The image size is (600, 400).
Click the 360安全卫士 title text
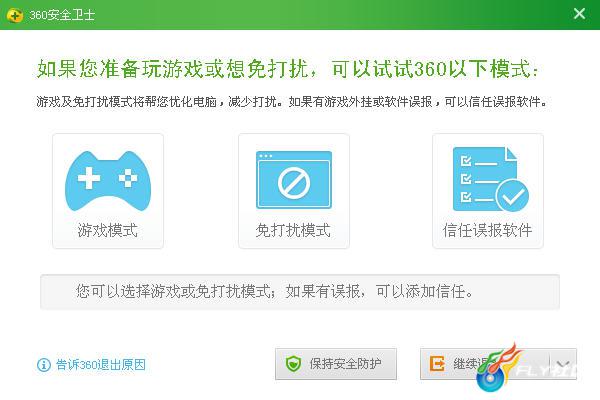point(62,15)
